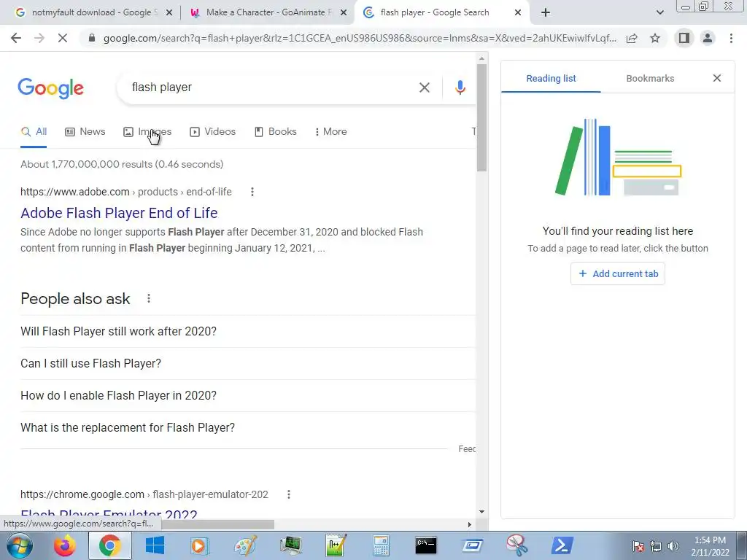The height and width of the screenshot is (560, 747).
Task: Select the All results tab
Action: click(x=34, y=132)
